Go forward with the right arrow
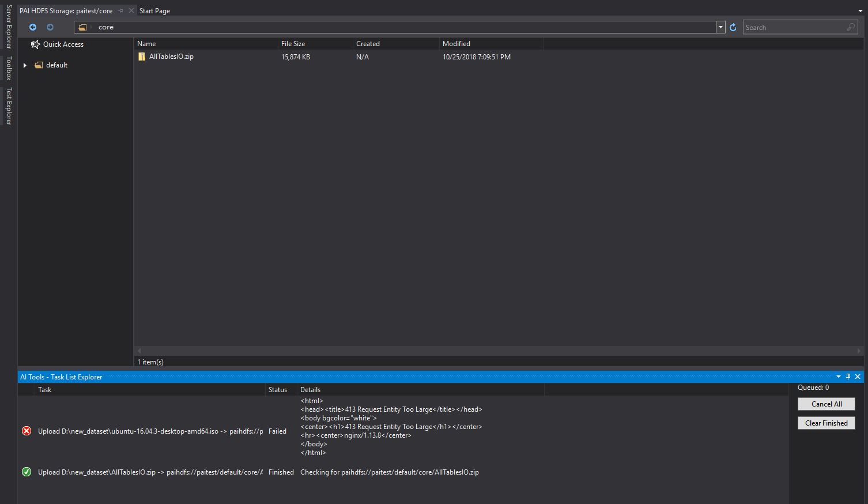This screenshot has width=868, height=504. click(x=50, y=27)
